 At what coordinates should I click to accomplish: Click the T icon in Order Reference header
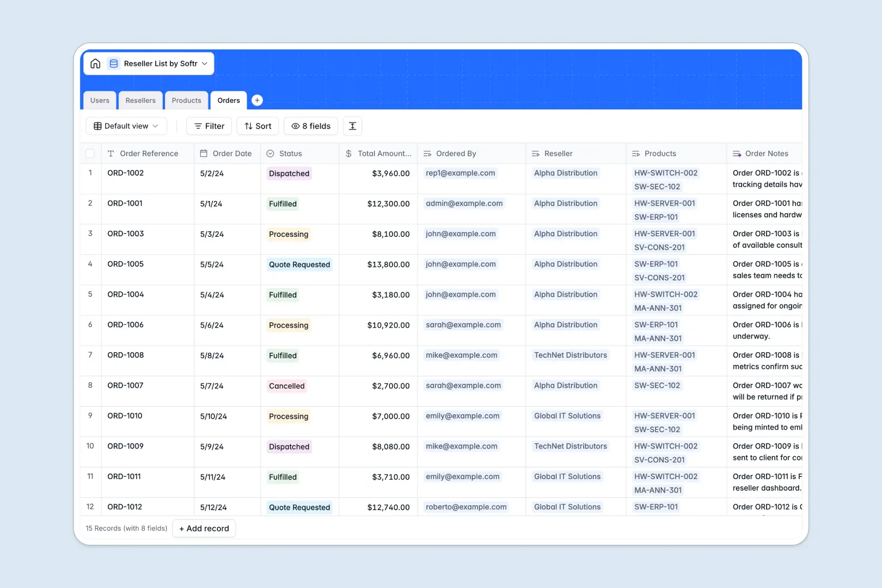coord(111,153)
